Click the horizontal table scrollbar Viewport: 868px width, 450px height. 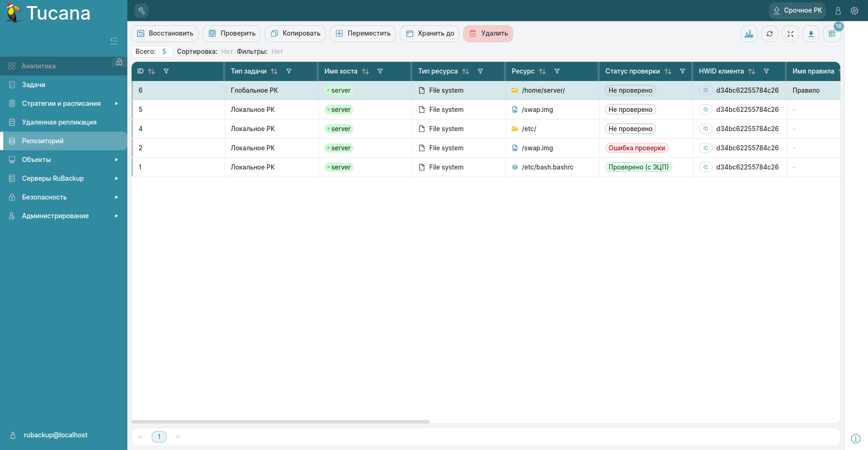281,421
